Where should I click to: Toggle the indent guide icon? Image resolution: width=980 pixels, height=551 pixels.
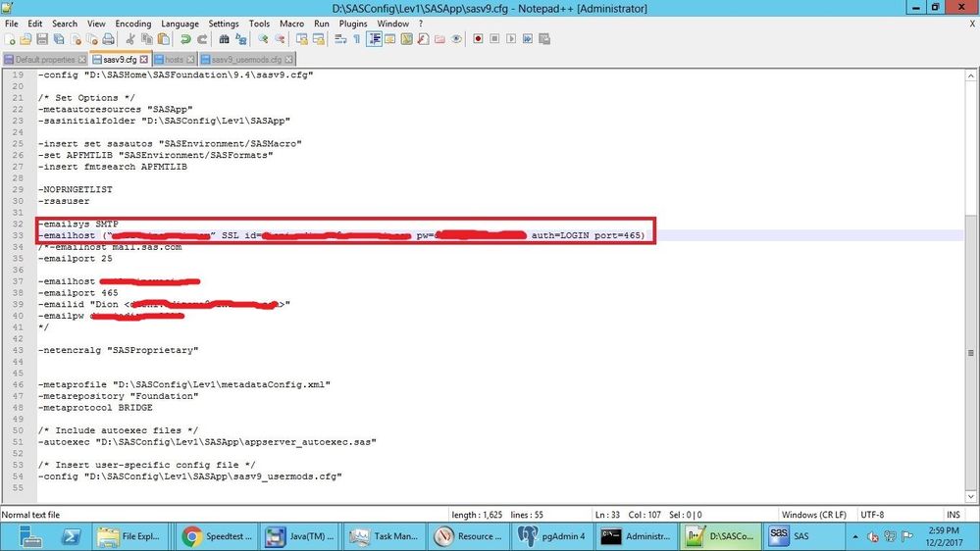[374, 39]
